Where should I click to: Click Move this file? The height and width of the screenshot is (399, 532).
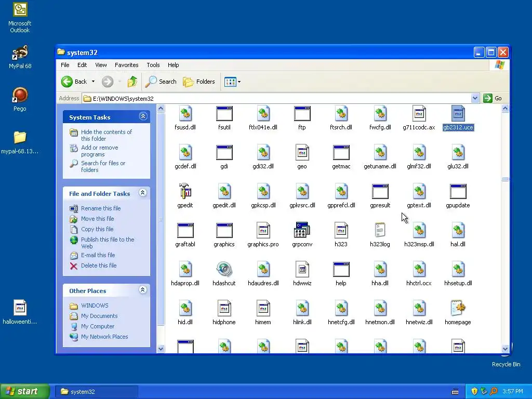click(97, 219)
